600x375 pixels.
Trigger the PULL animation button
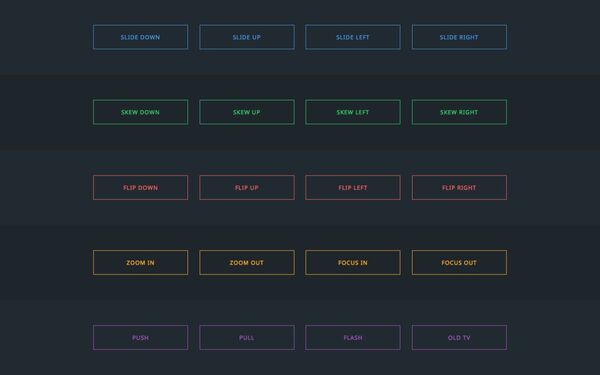click(247, 338)
